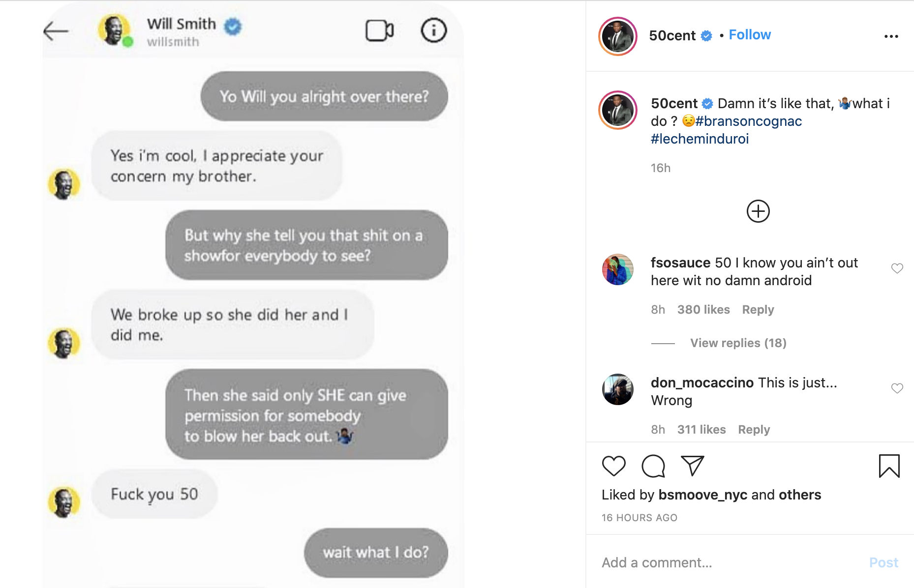Click the video call icon in chat header
This screenshot has height=588, width=914.
379,31
